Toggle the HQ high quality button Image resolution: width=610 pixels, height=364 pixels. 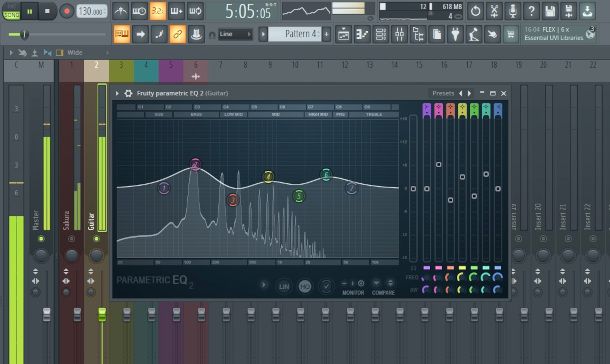pos(305,287)
